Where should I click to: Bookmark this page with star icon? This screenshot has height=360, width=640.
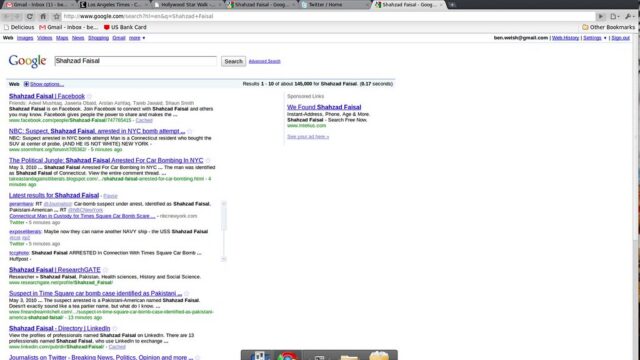[x=56, y=16]
